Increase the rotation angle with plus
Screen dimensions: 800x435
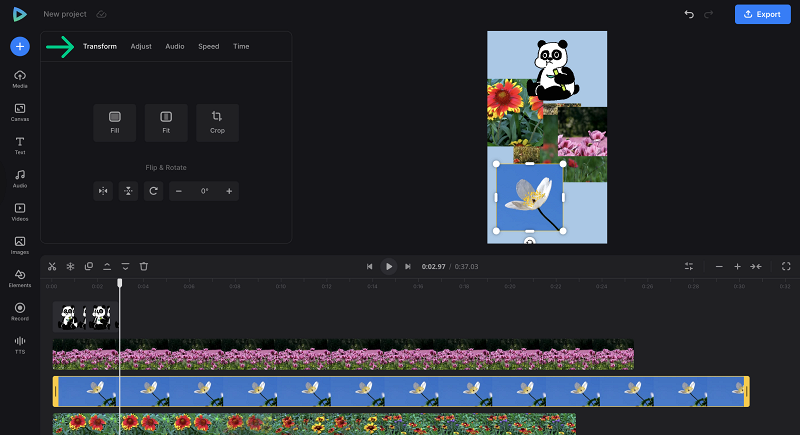pos(229,191)
